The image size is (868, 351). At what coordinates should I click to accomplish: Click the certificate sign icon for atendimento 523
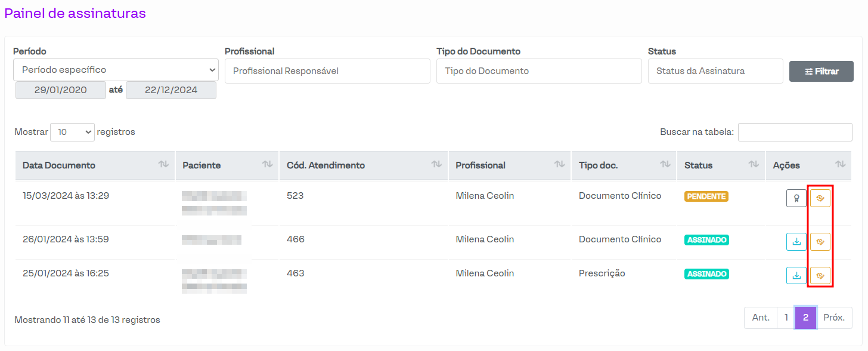(796, 198)
